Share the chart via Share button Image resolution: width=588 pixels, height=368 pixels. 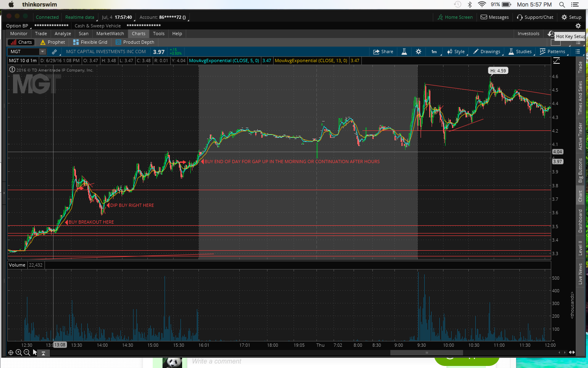(x=383, y=52)
